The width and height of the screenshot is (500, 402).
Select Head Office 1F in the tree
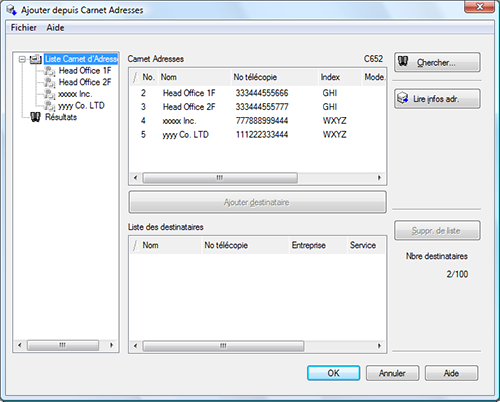pos(85,71)
